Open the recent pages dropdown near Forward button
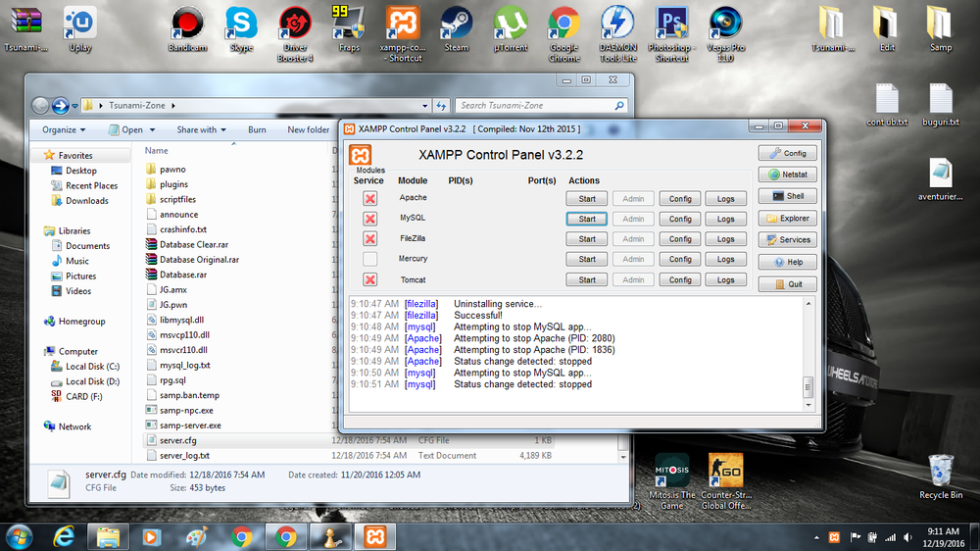 point(75,106)
